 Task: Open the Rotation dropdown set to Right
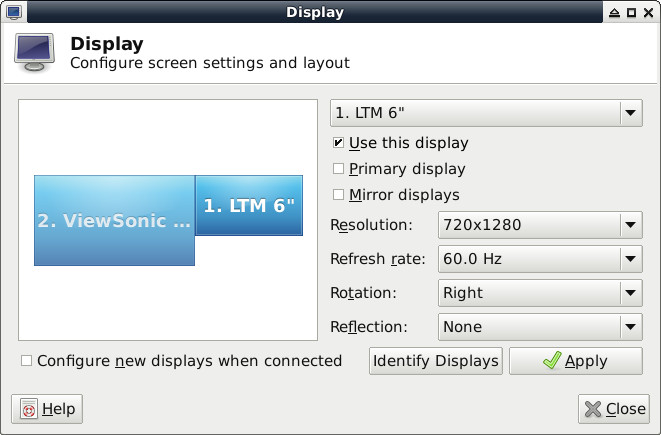pos(539,293)
